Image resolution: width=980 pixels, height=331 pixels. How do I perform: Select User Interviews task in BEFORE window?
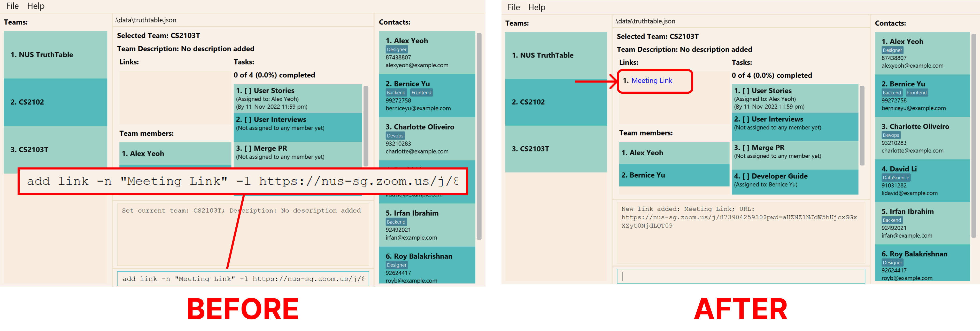coord(297,127)
